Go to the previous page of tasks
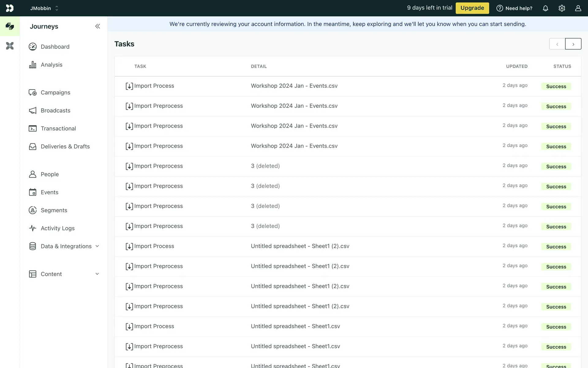 557,44
